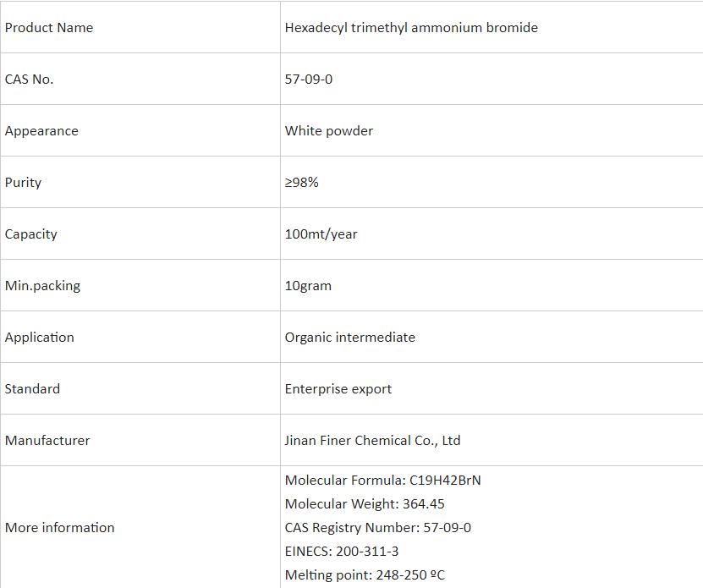Select the Hexadecyl trimethyl ammonium bromide text

(x=411, y=27)
